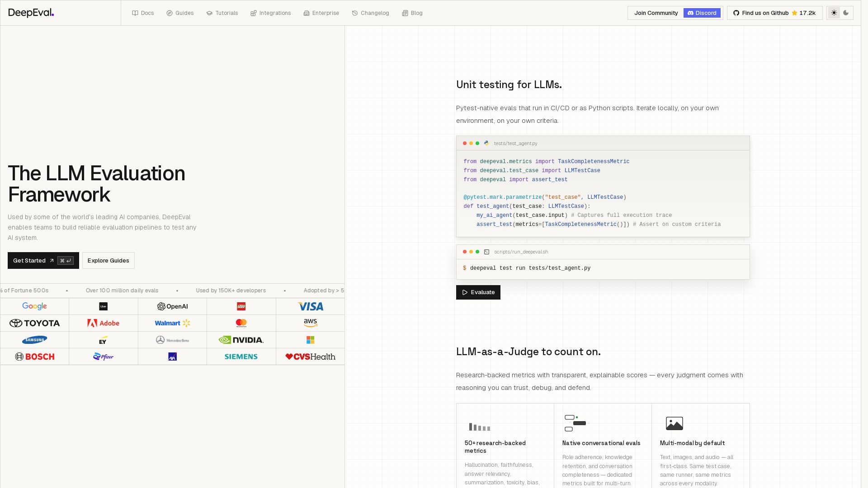Click The LLM Evaluation Framework headline
Image resolution: width=868 pixels, height=488 pixels.
(x=96, y=184)
